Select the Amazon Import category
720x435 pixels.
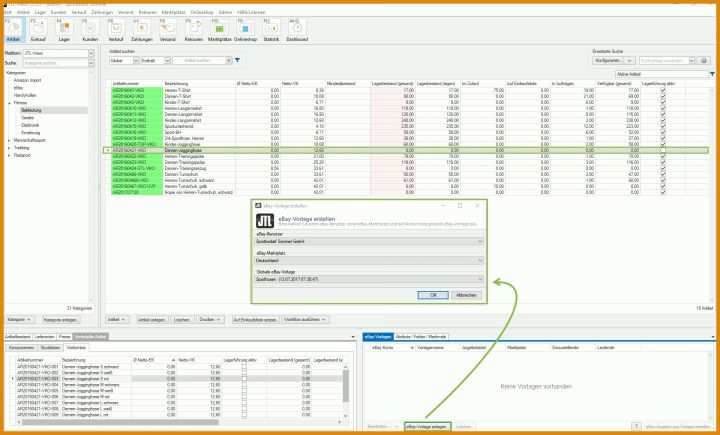[x=27, y=80]
